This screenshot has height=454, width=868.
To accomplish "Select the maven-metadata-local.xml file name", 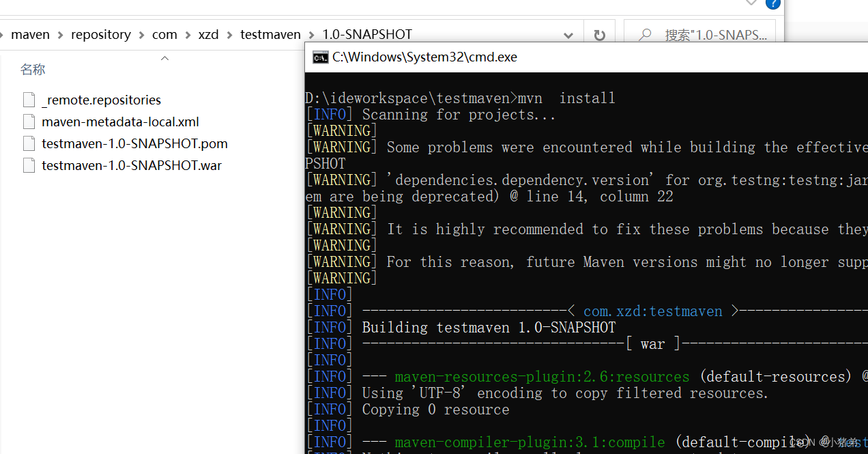I will coord(120,122).
